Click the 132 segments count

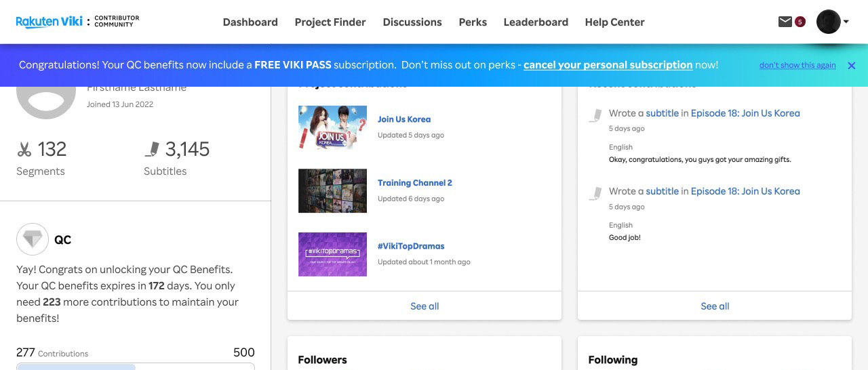[x=52, y=149]
